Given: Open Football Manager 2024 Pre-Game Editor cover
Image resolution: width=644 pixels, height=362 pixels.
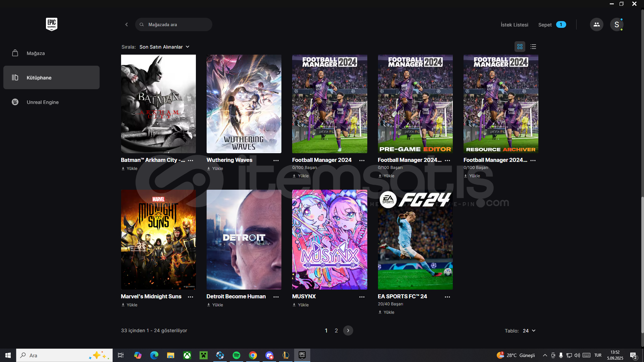Looking at the screenshot, I should coord(415,104).
